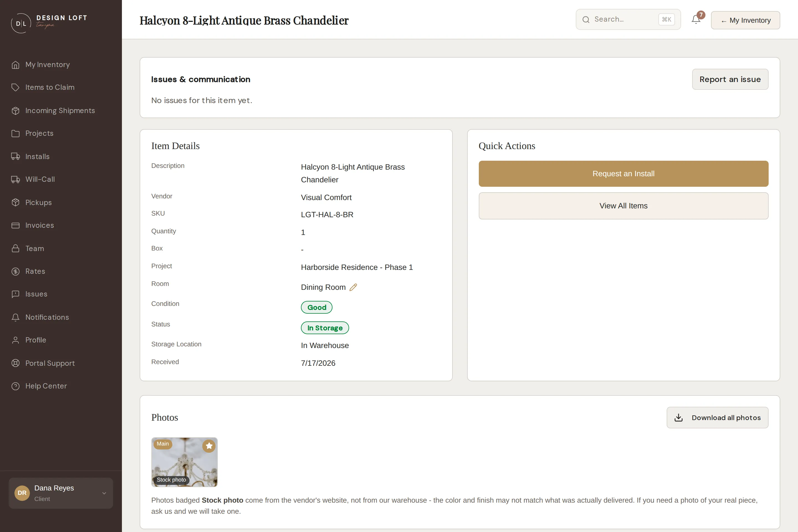Click the Invoices card icon
Image resolution: width=798 pixels, height=532 pixels.
(16, 225)
